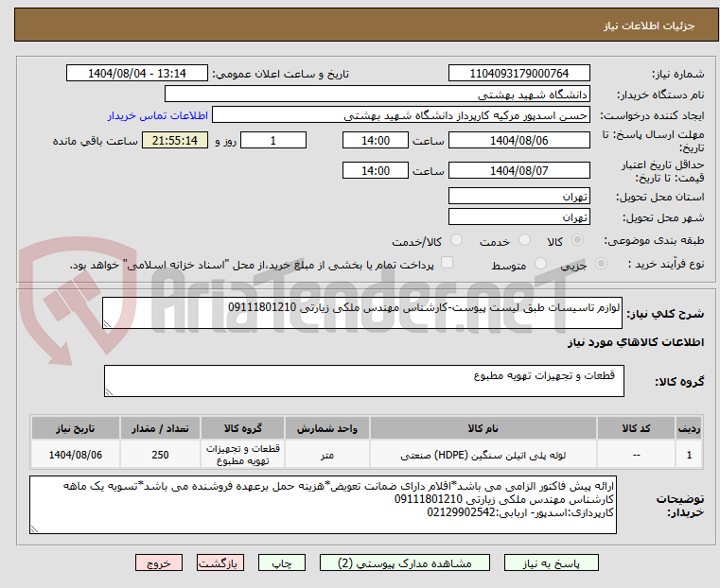Viewport: 720px width, 588px height.
Task: Click resize handle of شرح کلی نیاز box
Action: coord(107,324)
